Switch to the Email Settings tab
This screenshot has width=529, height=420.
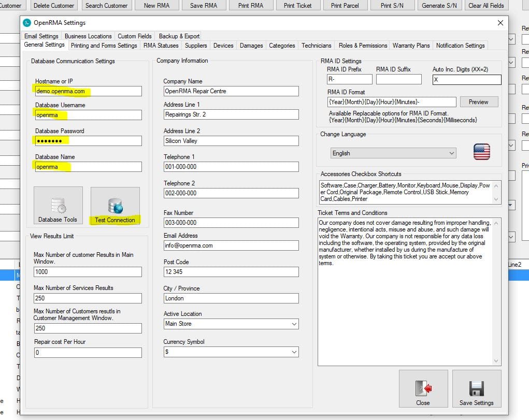click(x=41, y=36)
